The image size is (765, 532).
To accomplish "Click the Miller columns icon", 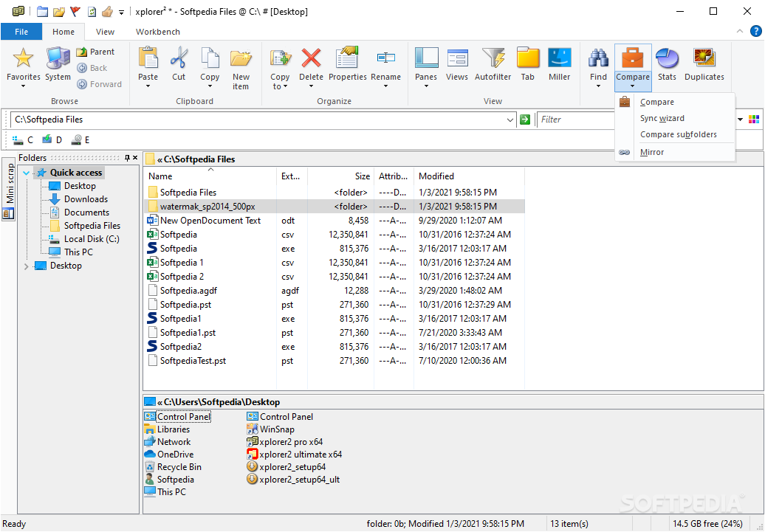I will click(x=559, y=58).
